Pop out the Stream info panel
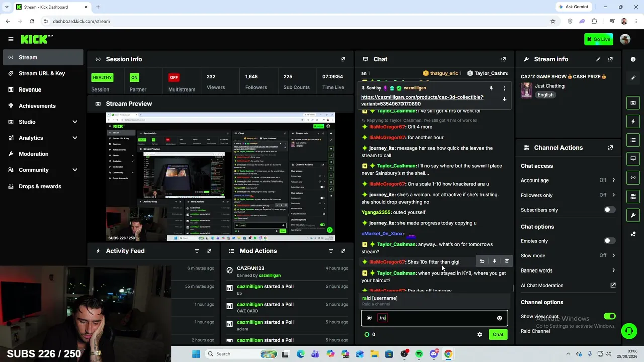Image resolution: width=644 pixels, height=362 pixels. point(610,59)
